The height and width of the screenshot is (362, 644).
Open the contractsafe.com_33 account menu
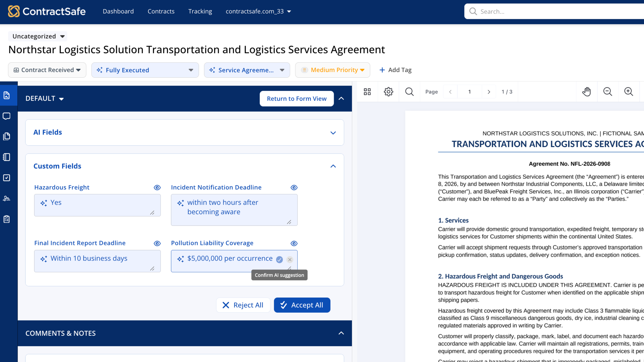coord(258,12)
